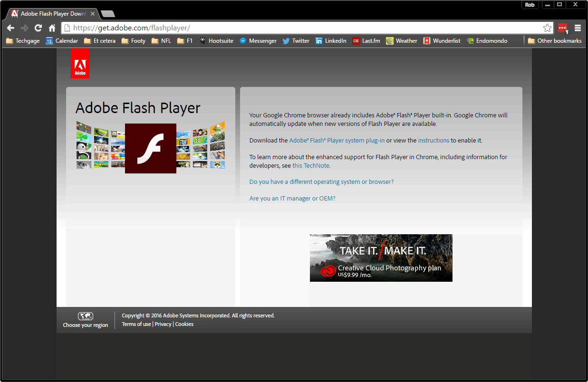Expand the NFL bookmark folder
This screenshot has height=382, width=588.
coord(161,41)
